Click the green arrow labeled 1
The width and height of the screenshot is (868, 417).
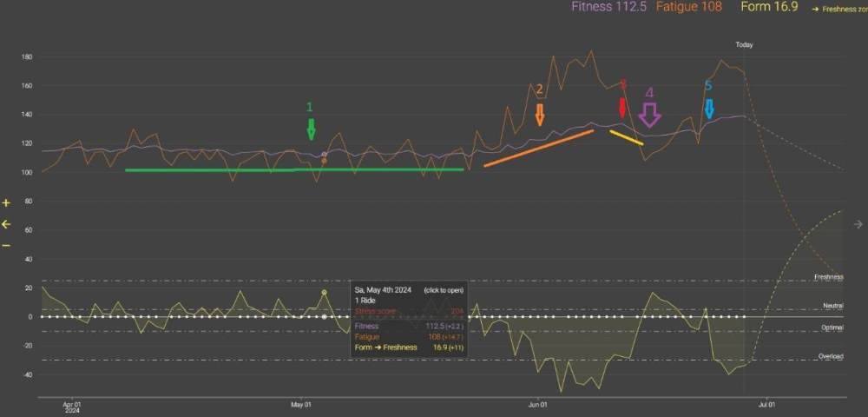(x=311, y=129)
